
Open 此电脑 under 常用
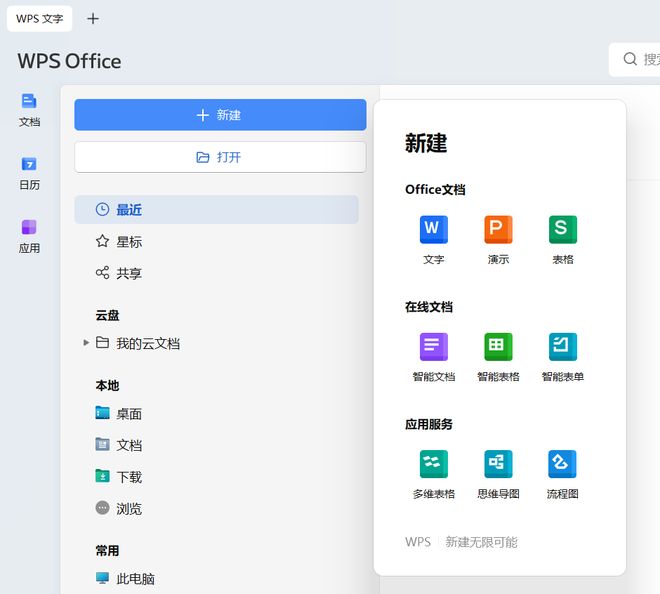(125, 579)
